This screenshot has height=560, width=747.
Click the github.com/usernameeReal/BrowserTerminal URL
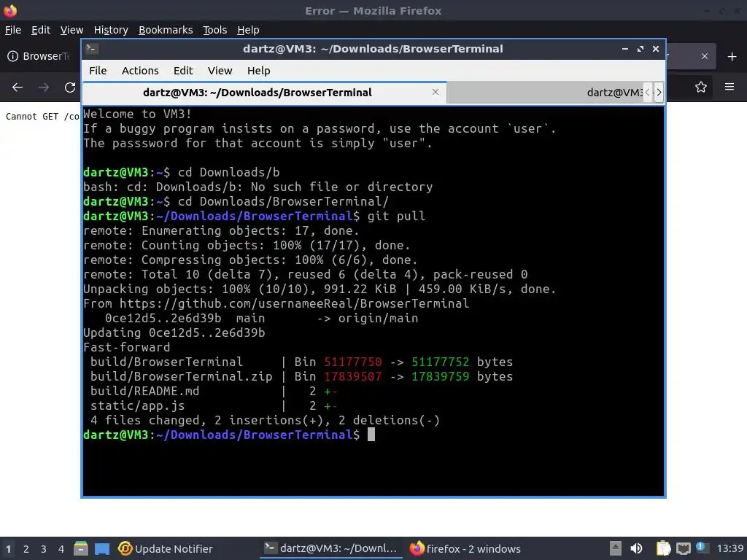tap(294, 304)
